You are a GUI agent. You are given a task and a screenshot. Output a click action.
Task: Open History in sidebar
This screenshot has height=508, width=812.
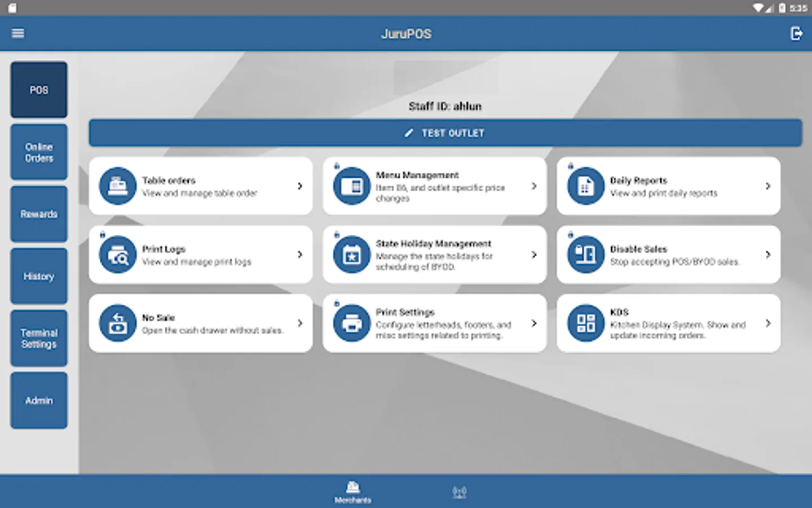point(39,276)
